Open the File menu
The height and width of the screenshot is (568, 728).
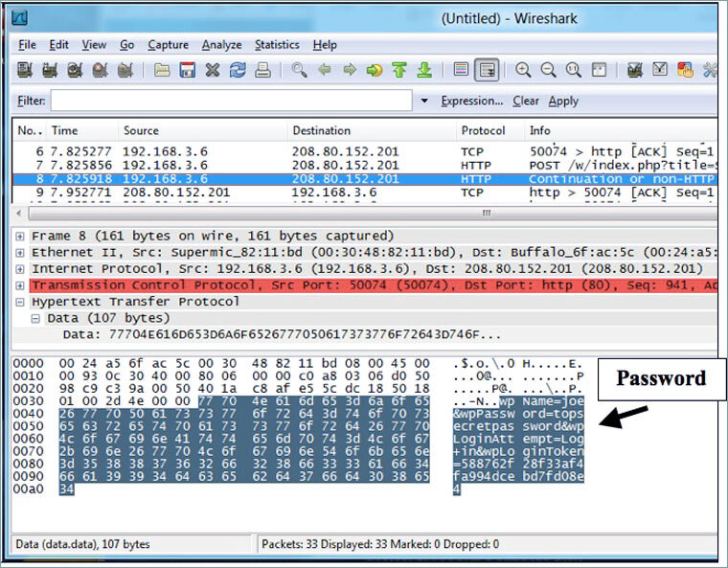coord(27,45)
